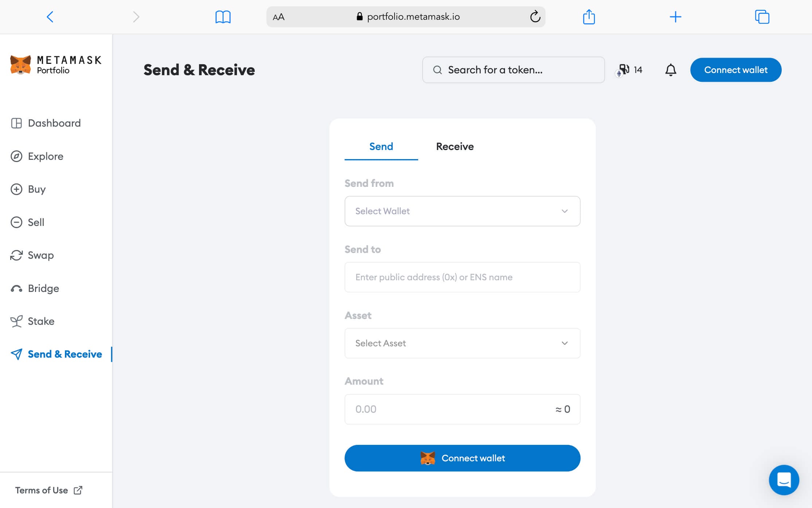
Task: Click the gas tracker pump icon
Action: tap(624, 69)
